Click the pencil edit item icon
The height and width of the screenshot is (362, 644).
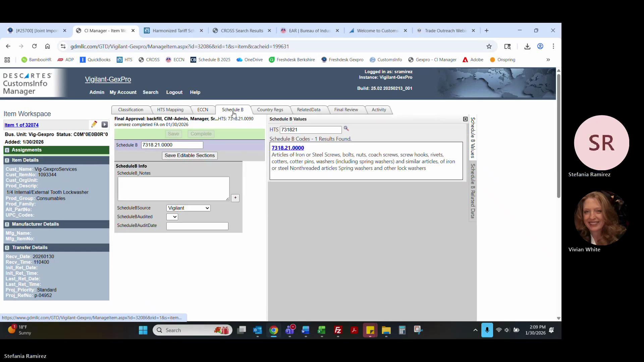[94, 124]
